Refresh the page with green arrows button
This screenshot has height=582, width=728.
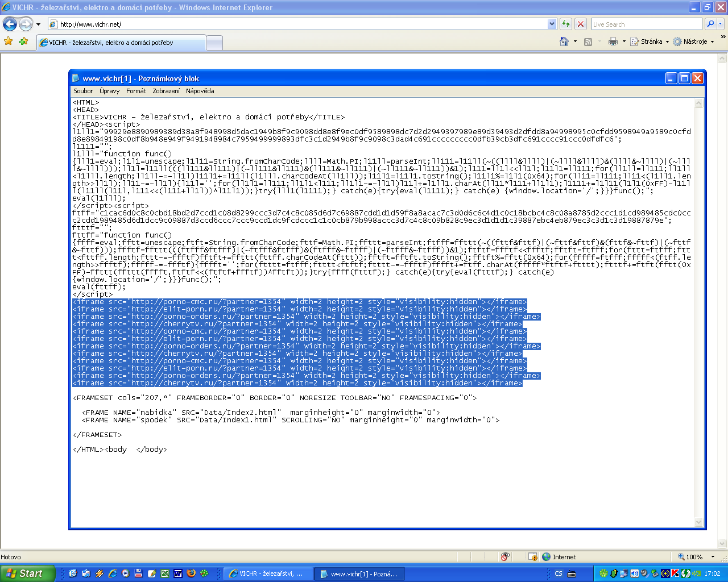[x=565, y=24]
